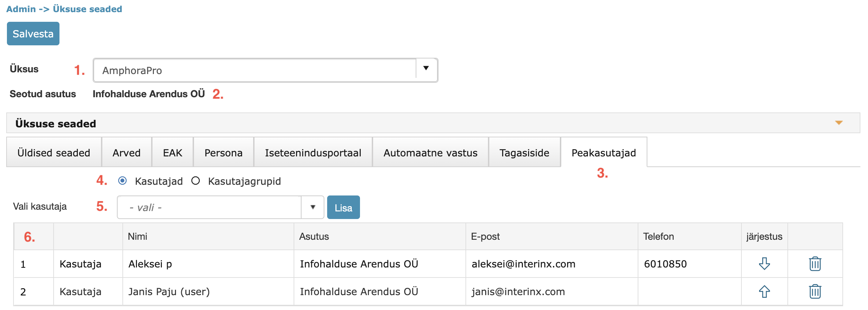This screenshot has height=310, width=868.
Task: Switch to the Tagasiside tab
Action: (525, 153)
